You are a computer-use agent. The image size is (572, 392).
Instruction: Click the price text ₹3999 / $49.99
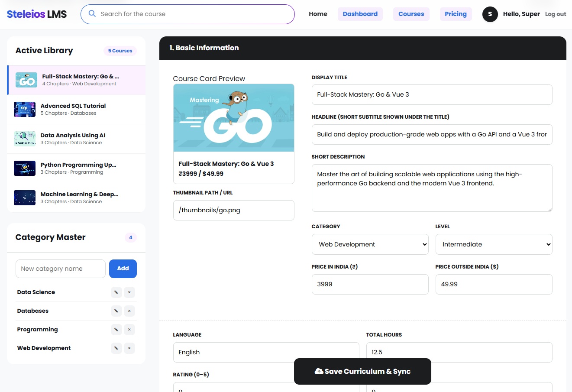[201, 174]
